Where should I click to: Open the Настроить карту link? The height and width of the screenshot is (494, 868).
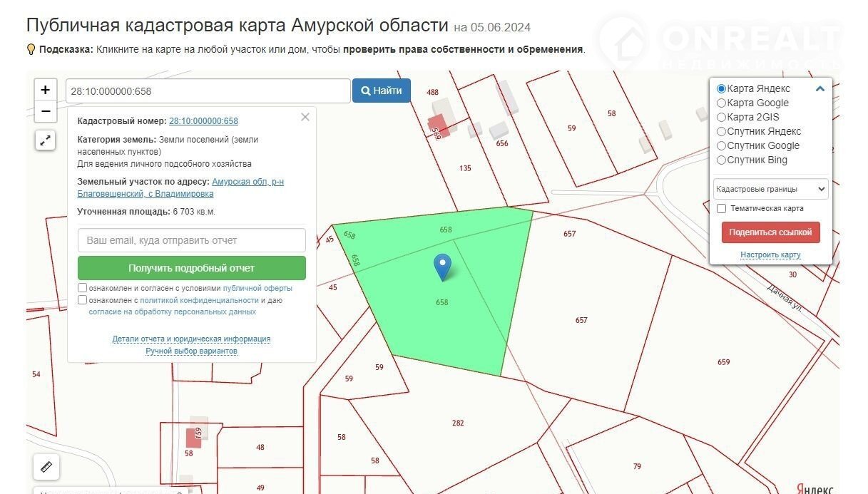point(770,254)
